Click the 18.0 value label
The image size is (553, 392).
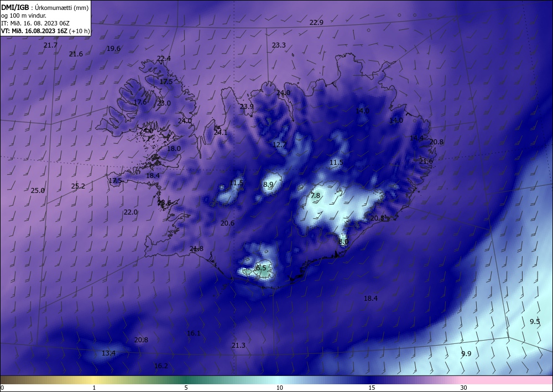(174, 149)
